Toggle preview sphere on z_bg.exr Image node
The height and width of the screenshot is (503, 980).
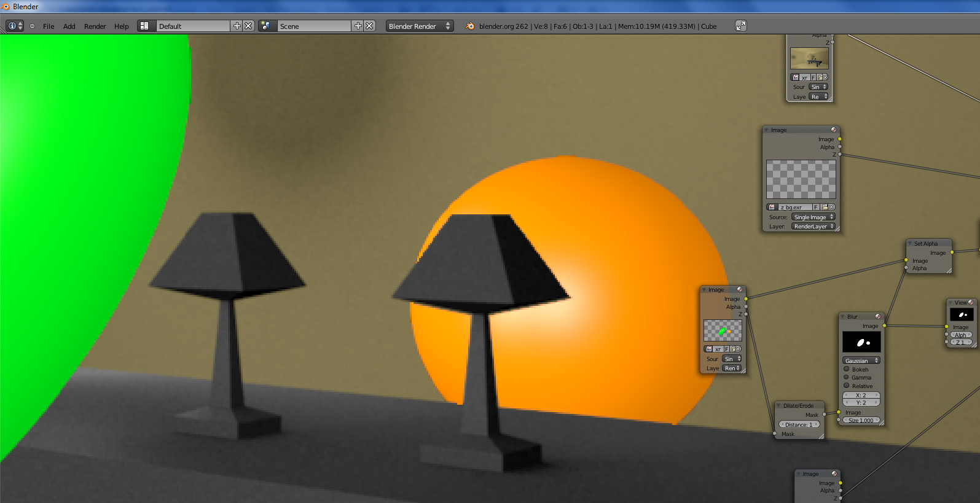834,130
